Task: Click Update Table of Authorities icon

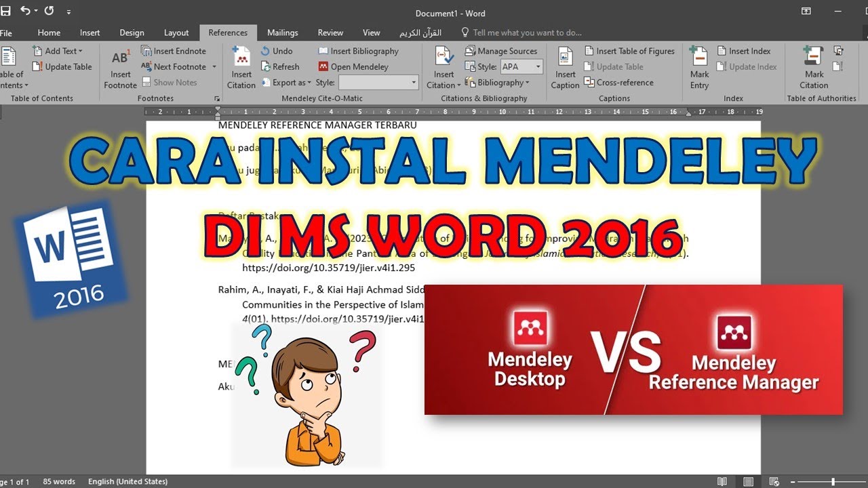Action: 839,66
